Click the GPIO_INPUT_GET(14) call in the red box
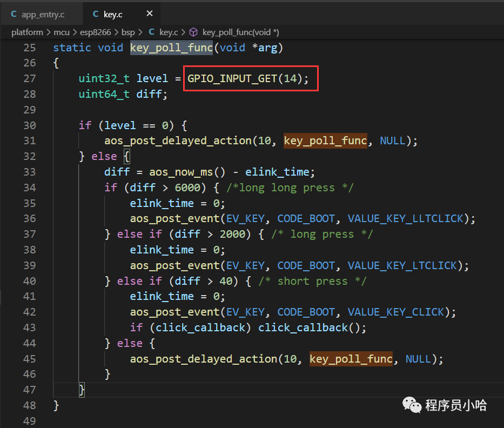The width and height of the screenshot is (504, 428). pos(248,79)
